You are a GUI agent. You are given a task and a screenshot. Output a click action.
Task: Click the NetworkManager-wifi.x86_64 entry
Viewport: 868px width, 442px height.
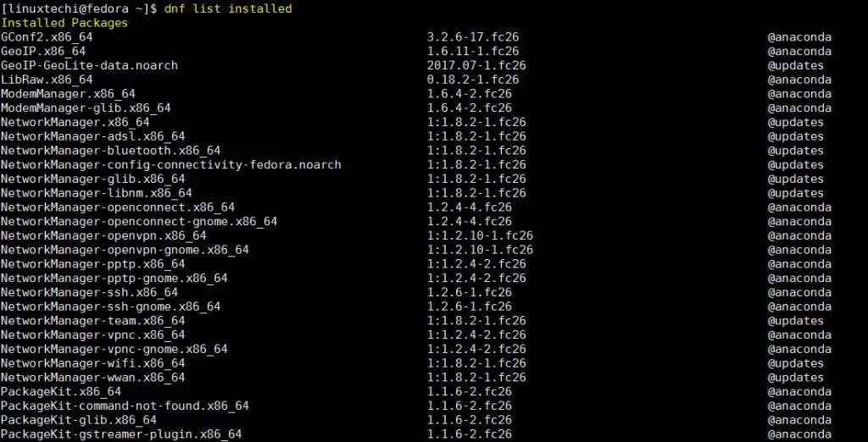[x=93, y=363]
